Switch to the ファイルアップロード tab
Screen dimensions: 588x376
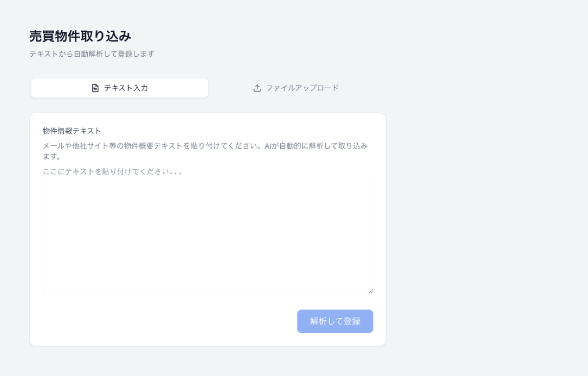pyautogui.click(x=296, y=88)
